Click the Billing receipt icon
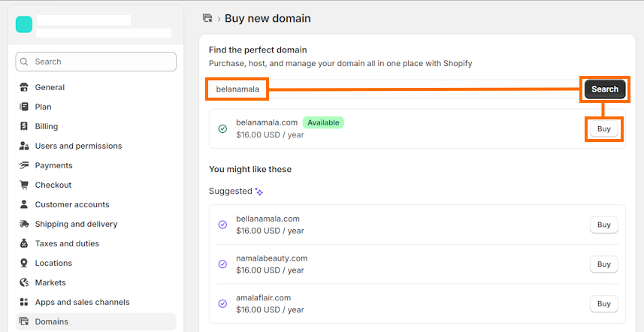 24,126
